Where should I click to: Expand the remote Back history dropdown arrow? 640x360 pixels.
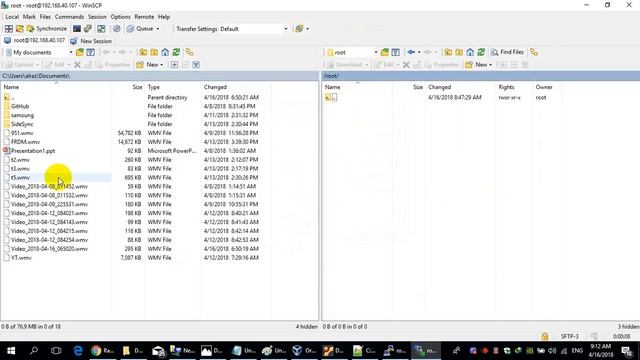click(x=419, y=52)
